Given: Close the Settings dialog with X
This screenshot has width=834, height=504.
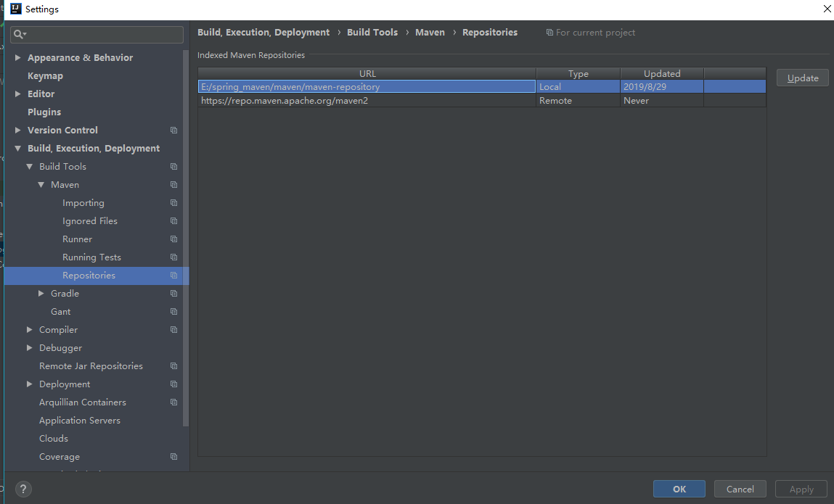Looking at the screenshot, I should point(827,9).
